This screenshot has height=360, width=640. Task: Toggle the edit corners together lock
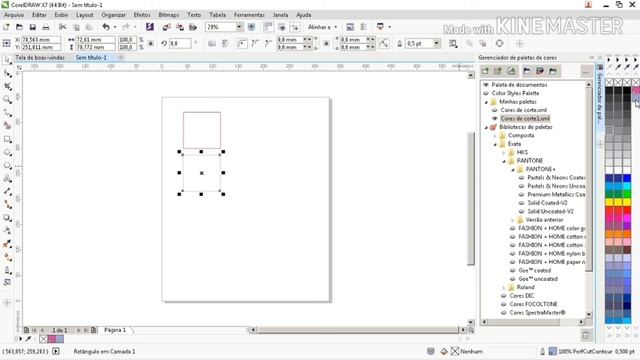(326, 43)
